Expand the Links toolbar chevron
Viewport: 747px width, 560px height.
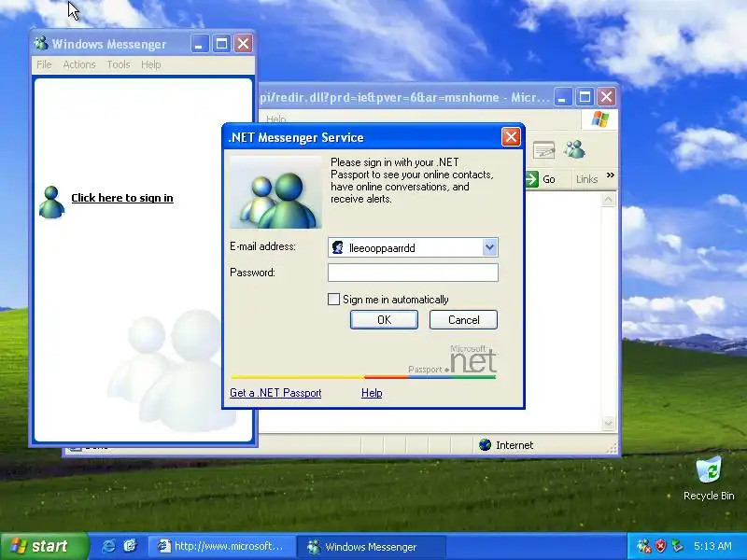[x=611, y=175]
